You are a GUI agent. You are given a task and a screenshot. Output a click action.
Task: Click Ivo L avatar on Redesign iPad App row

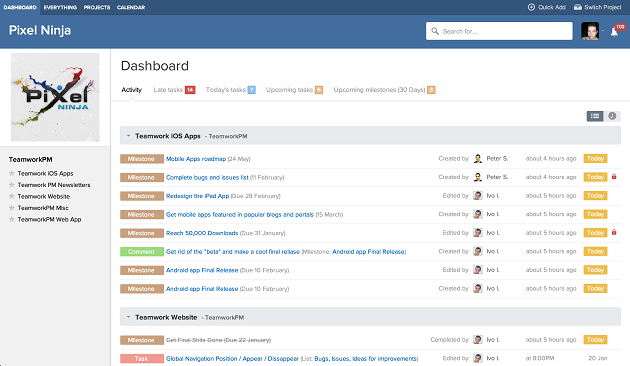point(478,196)
